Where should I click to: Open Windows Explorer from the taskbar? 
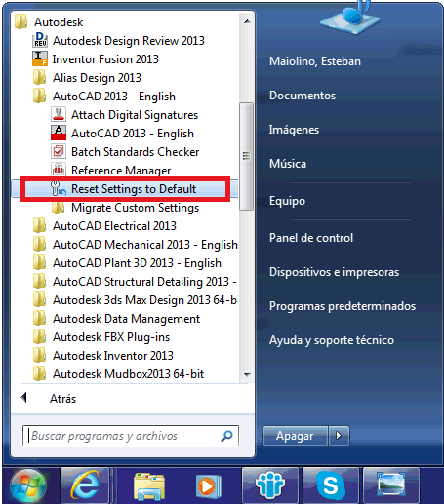coord(149,485)
